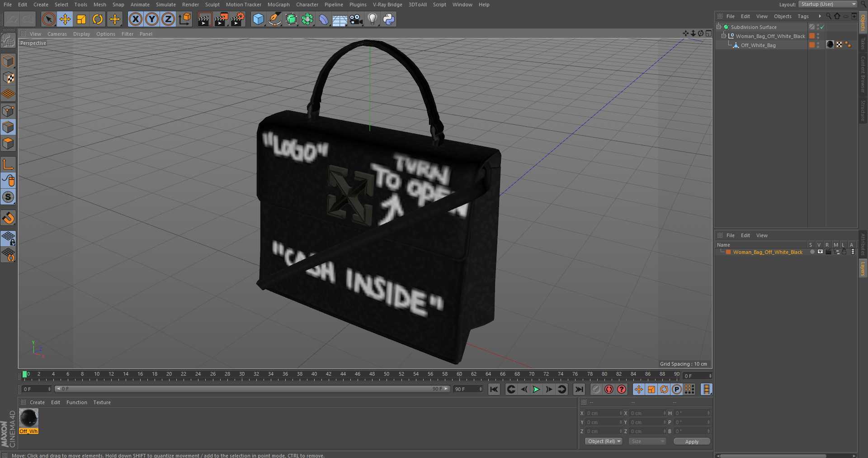Screen dimensions: 868x458
Task: Collapse Subdivision Surface tree item
Action: (719, 27)
